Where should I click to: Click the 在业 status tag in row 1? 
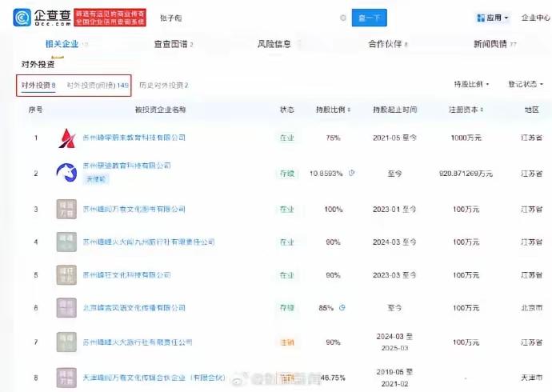pyautogui.click(x=287, y=138)
